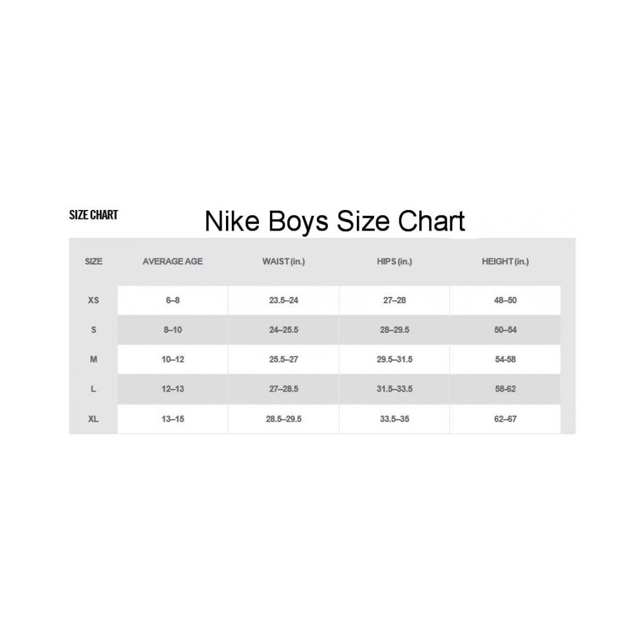Select the Nike Boys Size Chart title
The image size is (644, 644).
[x=335, y=222]
